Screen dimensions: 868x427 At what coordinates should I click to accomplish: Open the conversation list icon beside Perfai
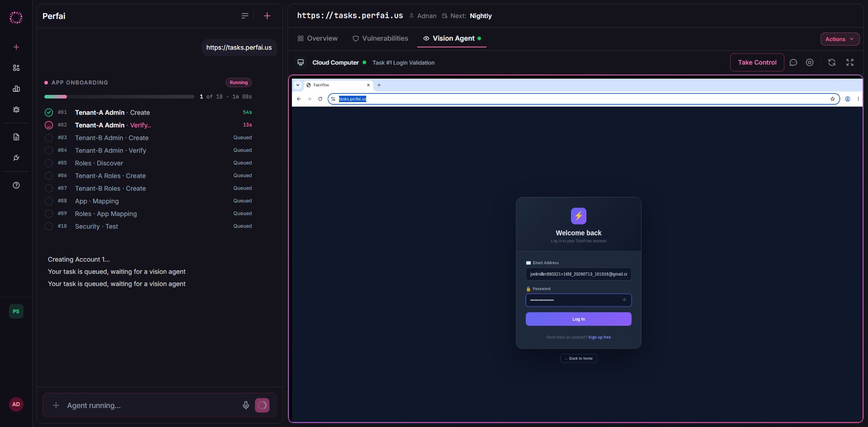coord(245,16)
